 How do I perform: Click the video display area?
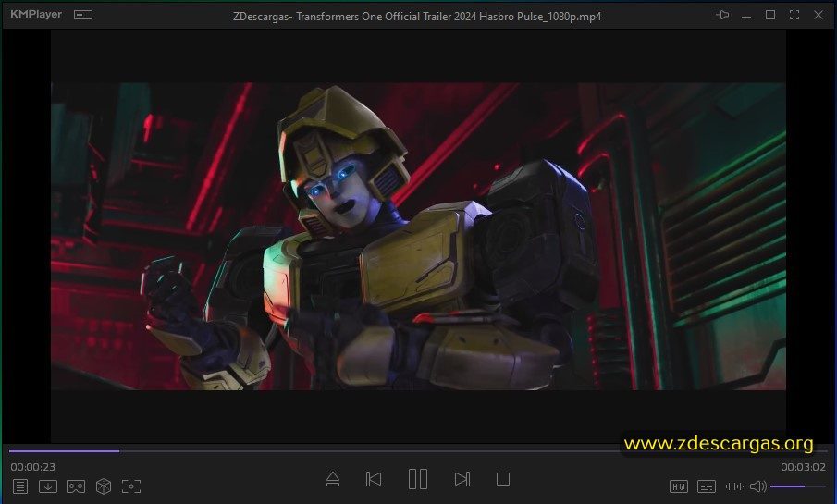pos(418,236)
